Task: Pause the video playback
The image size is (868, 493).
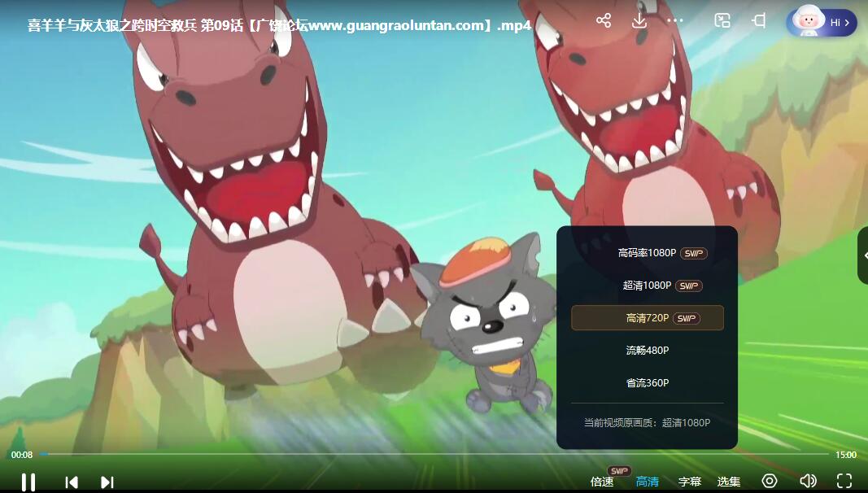Action: pos(28,482)
